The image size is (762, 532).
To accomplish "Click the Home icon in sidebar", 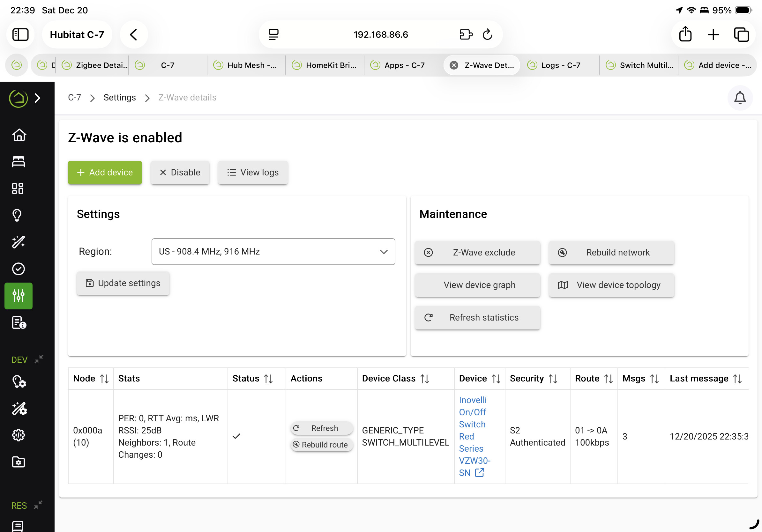I will point(19,135).
